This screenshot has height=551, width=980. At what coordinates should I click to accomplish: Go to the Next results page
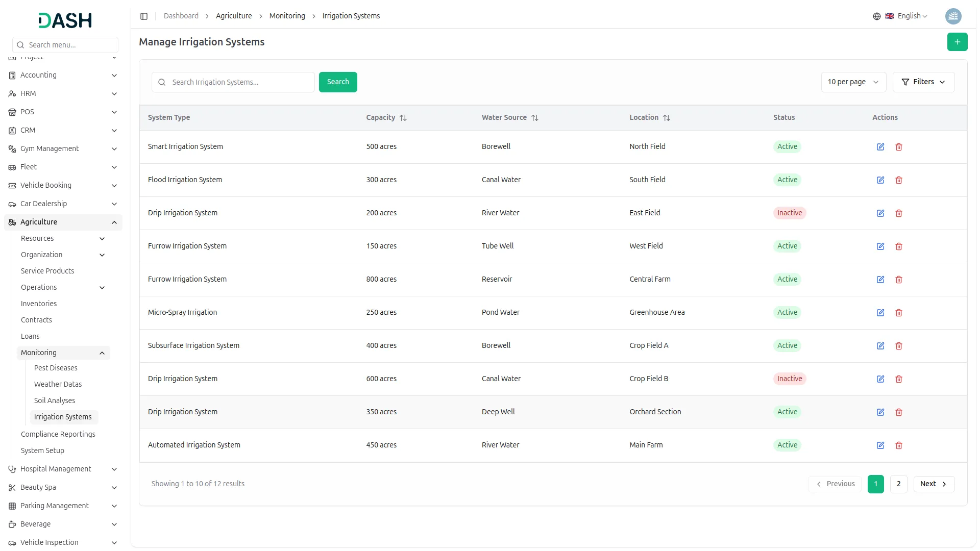click(x=933, y=484)
